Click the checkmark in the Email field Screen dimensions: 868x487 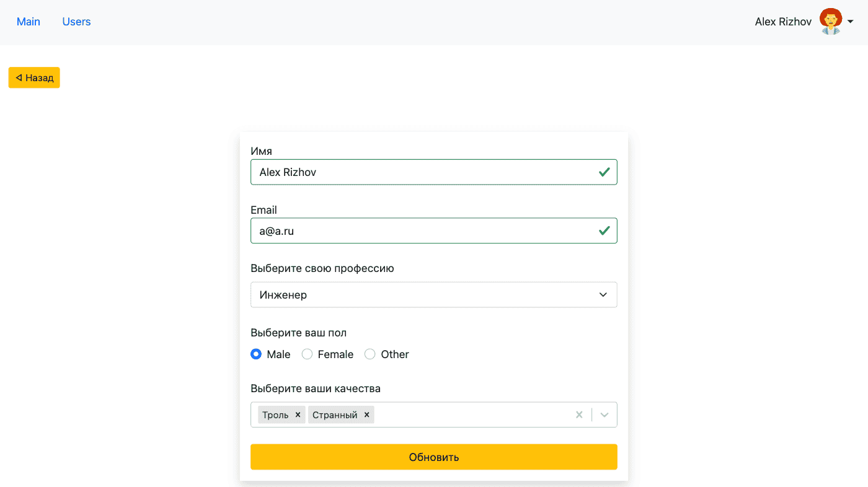tap(604, 230)
